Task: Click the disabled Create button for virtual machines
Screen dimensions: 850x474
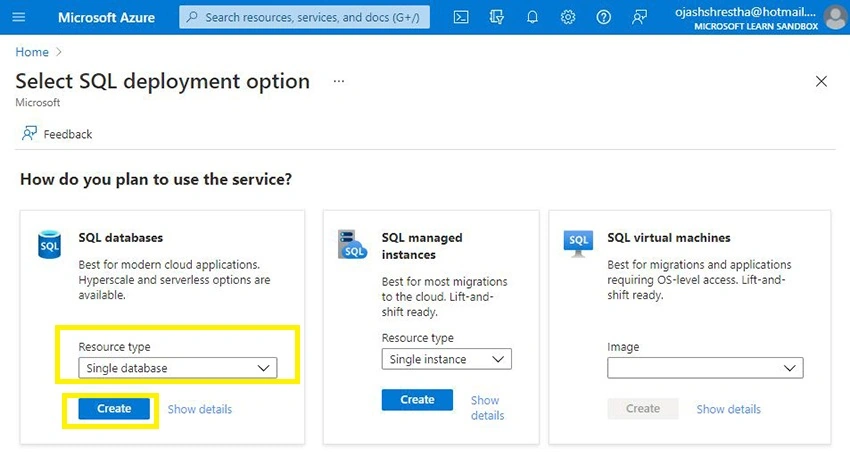Action: pyautogui.click(x=642, y=408)
